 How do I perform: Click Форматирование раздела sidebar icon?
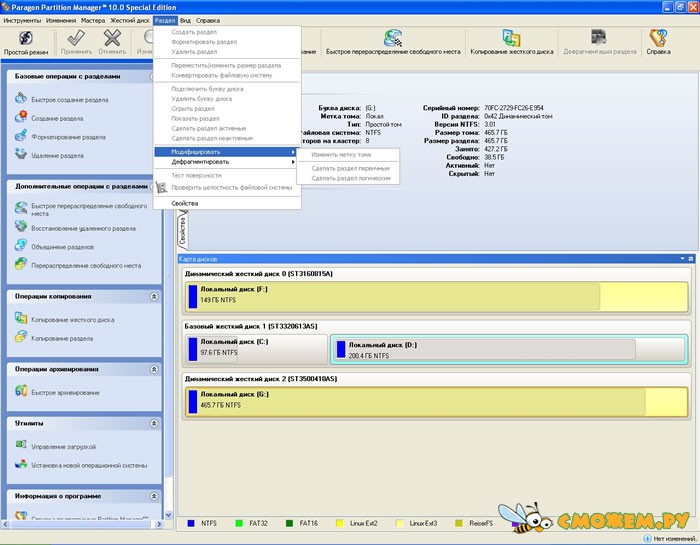(21, 136)
